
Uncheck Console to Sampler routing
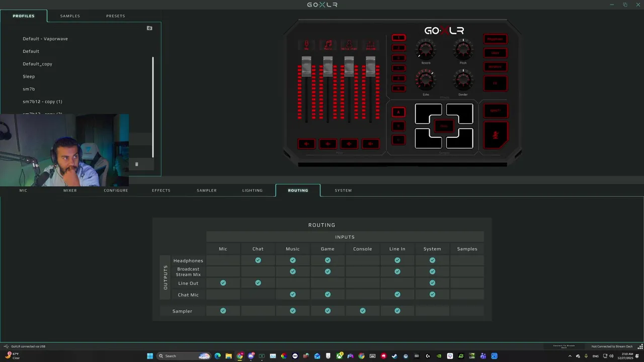click(363, 311)
